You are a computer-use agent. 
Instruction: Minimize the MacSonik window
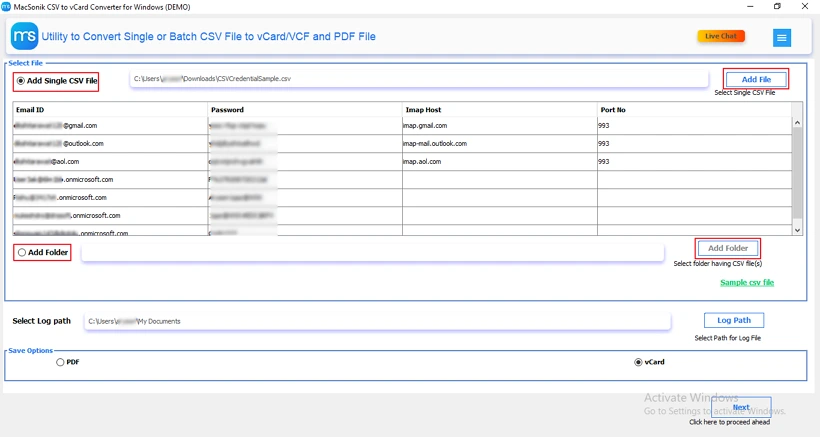click(750, 6)
